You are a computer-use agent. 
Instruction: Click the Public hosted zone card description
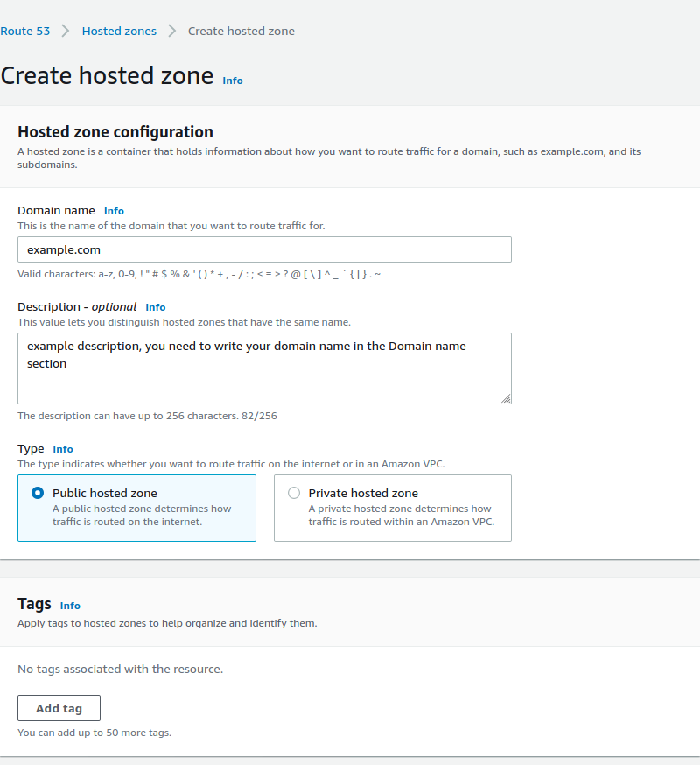(142, 516)
